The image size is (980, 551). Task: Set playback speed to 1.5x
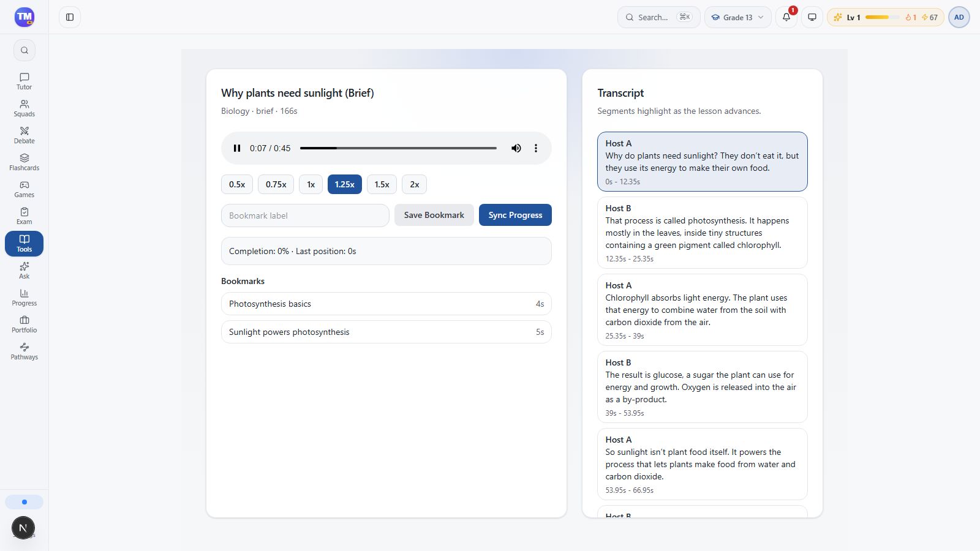coord(382,184)
